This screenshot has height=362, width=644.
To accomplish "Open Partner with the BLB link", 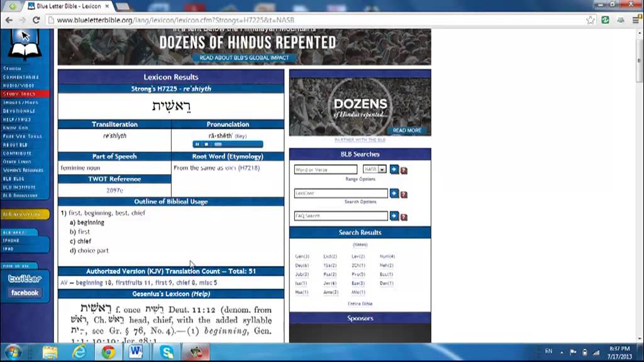I will [360, 140].
